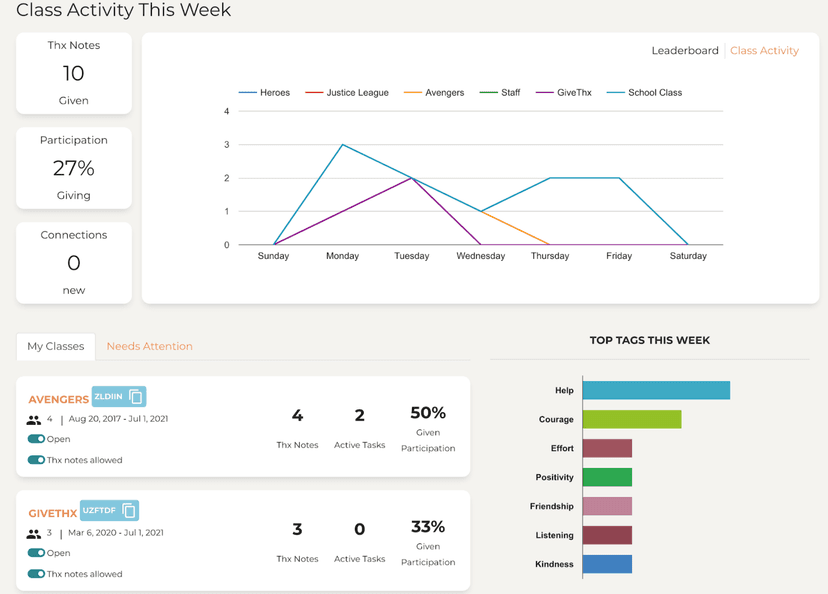This screenshot has height=594, width=828.
Task: Click the Connections summary card
Action: (x=73, y=262)
